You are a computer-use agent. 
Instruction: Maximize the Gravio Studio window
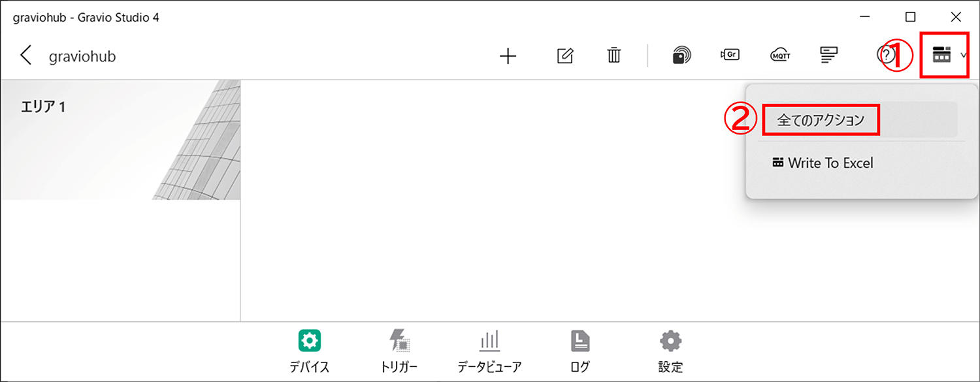(x=910, y=17)
